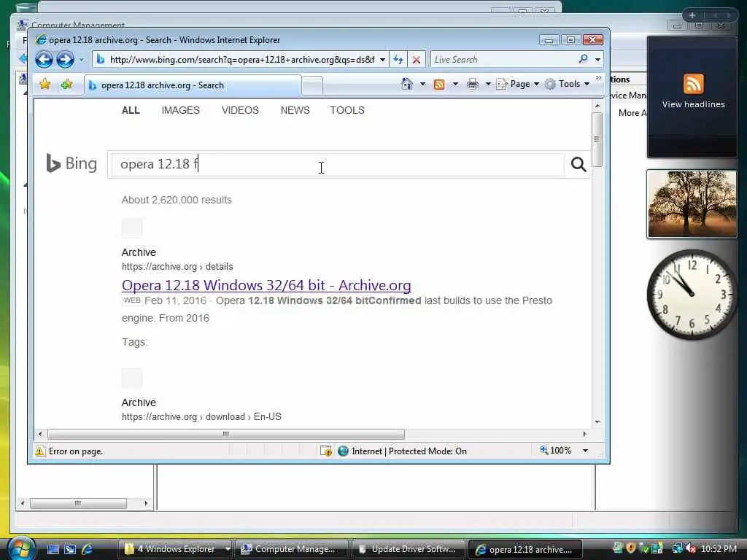The height and width of the screenshot is (560, 747).
Task: Click Add to Favorites star-plus icon
Action: click(x=66, y=85)
